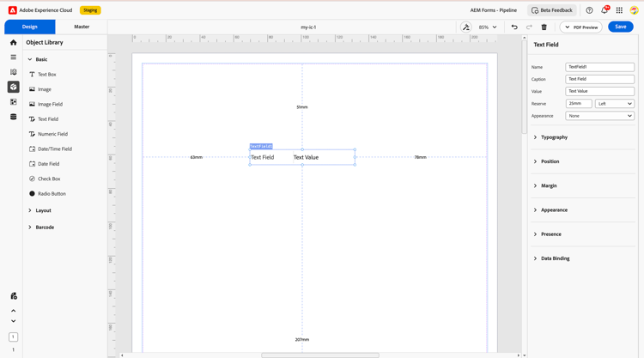Select Image object in library
644x358 pixels.
click(x=40, y=89)
